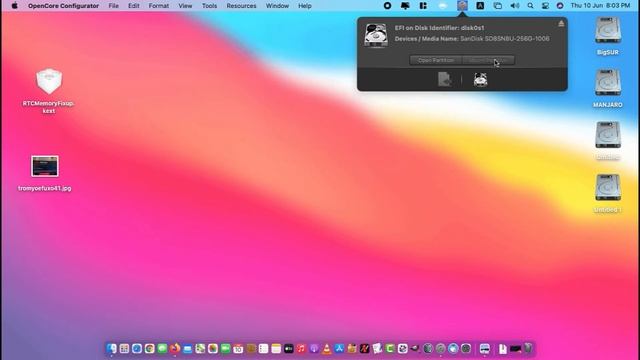The image size is (640, 360).
Task: Click the document icon in popup footer
Action: (444, 79)
